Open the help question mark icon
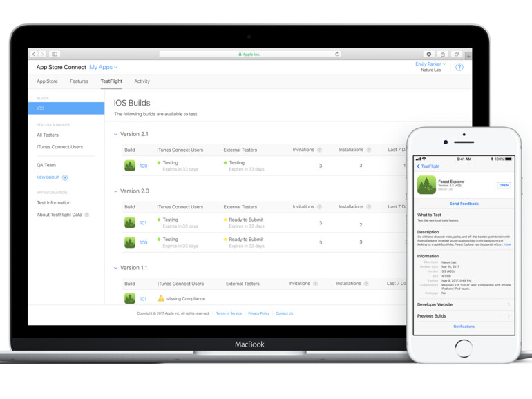The image size is (532, 399). click(459, 67)
